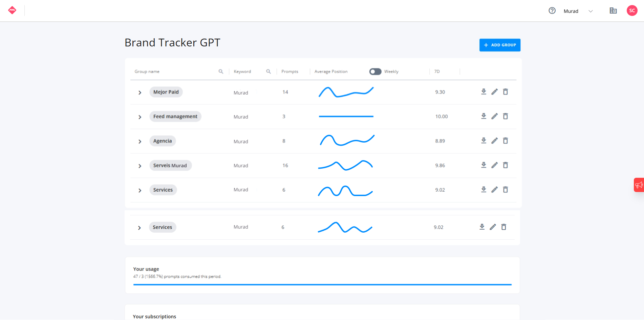Toggle the Weekly average position switch
The width and height of the screenshot is (644, 320).
tap(375, 71)
